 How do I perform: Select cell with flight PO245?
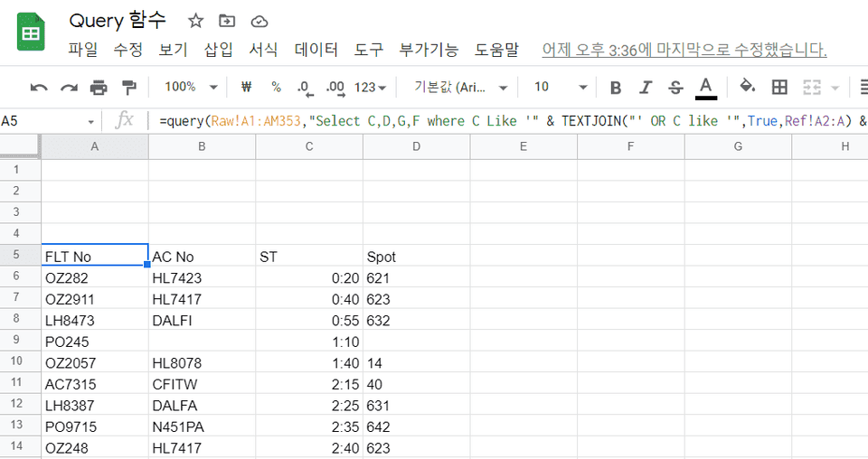click(x=95, y=342)
